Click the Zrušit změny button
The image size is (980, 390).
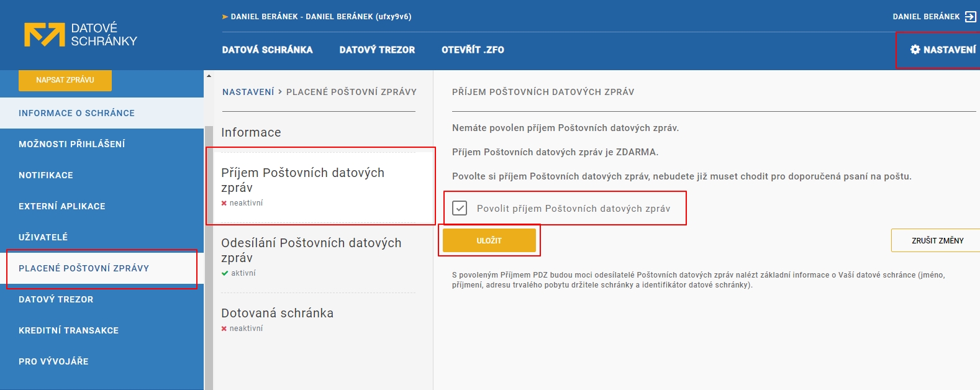(937, 240)
